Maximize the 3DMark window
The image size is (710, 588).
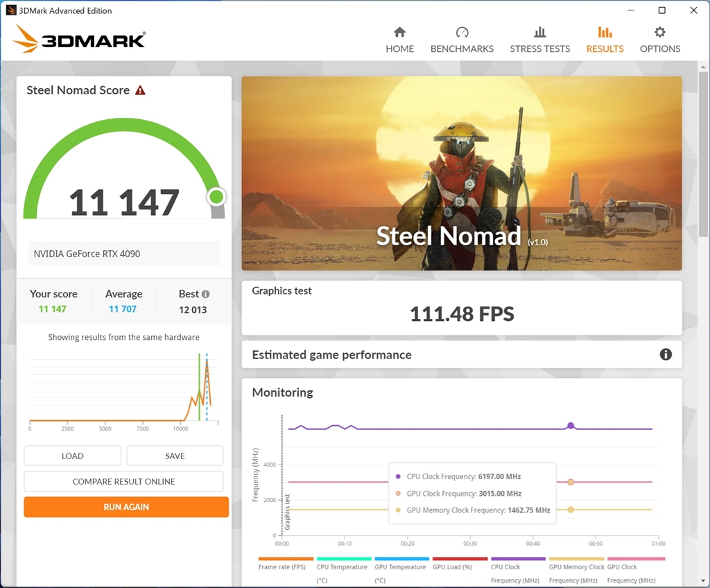point(662,10)
